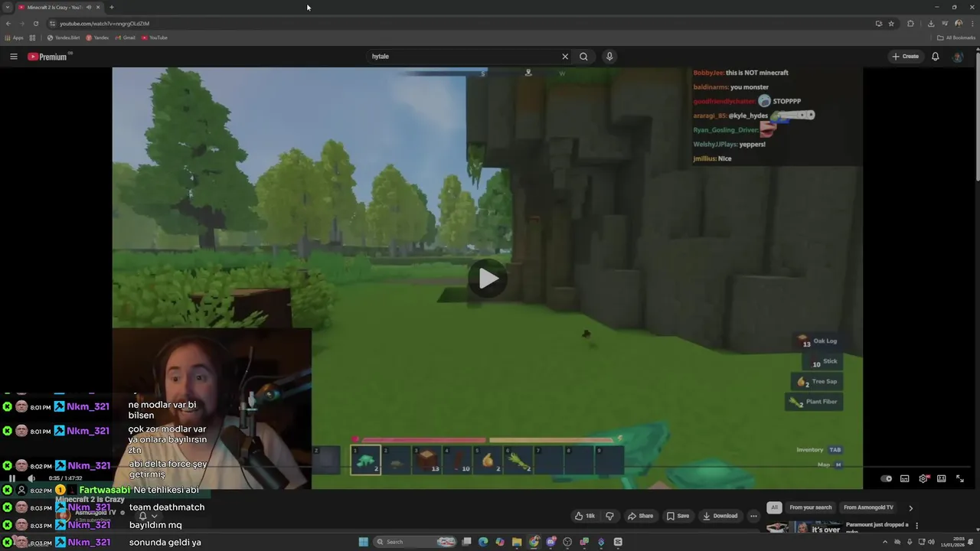Open Microsoft Edge from the taskbar
Screen dimensions: 980x551
pos(483,542)
